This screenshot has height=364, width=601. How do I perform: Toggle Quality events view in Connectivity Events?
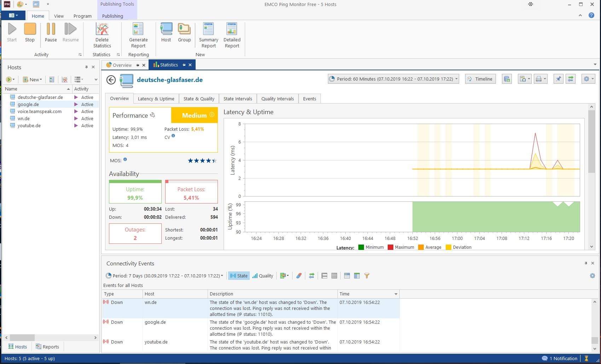263,276
